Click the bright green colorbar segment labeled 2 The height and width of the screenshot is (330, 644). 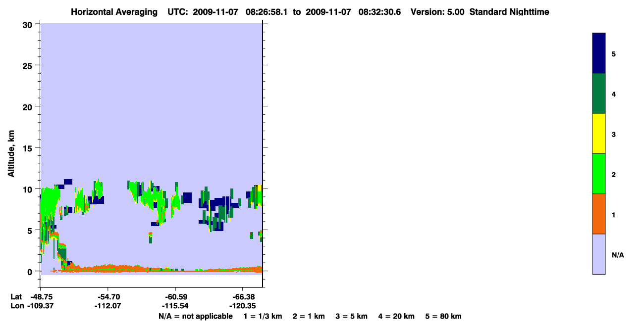(x=599, y=174)
